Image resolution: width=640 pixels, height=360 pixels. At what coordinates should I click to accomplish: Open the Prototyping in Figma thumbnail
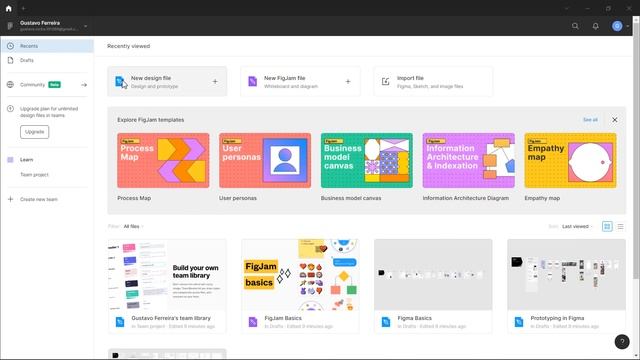[566, 275]
